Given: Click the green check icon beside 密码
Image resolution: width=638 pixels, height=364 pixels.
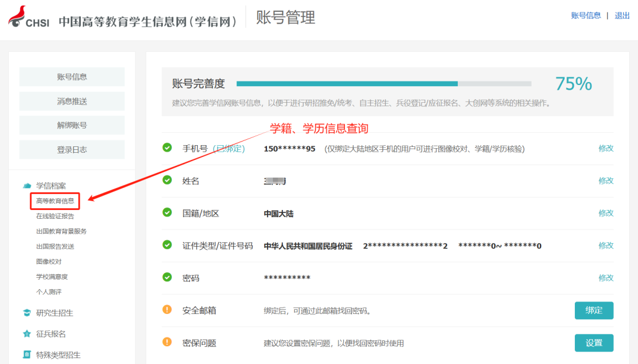Looking at the screenshot, I should [x=167, y=277].
